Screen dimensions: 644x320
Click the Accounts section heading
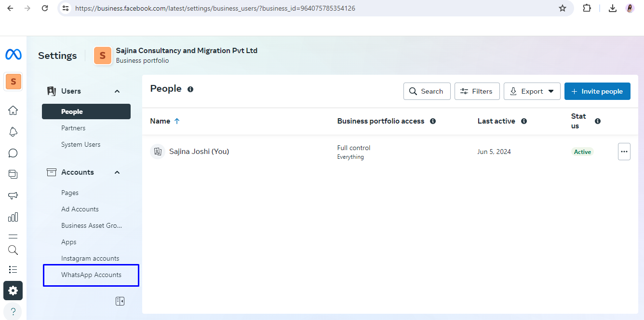78,172
